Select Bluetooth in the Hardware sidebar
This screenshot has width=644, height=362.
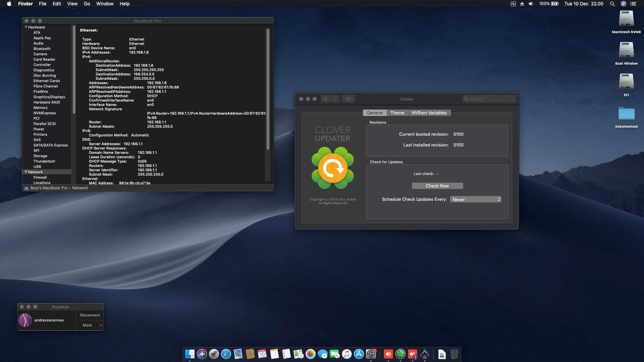click(42, 49)
